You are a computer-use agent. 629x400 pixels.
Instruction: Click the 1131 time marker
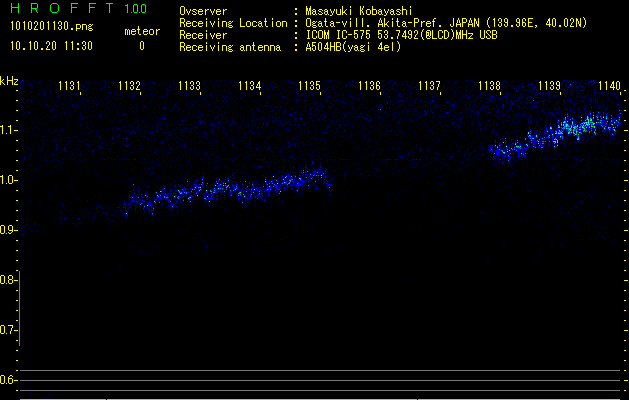tap(70, 87)
